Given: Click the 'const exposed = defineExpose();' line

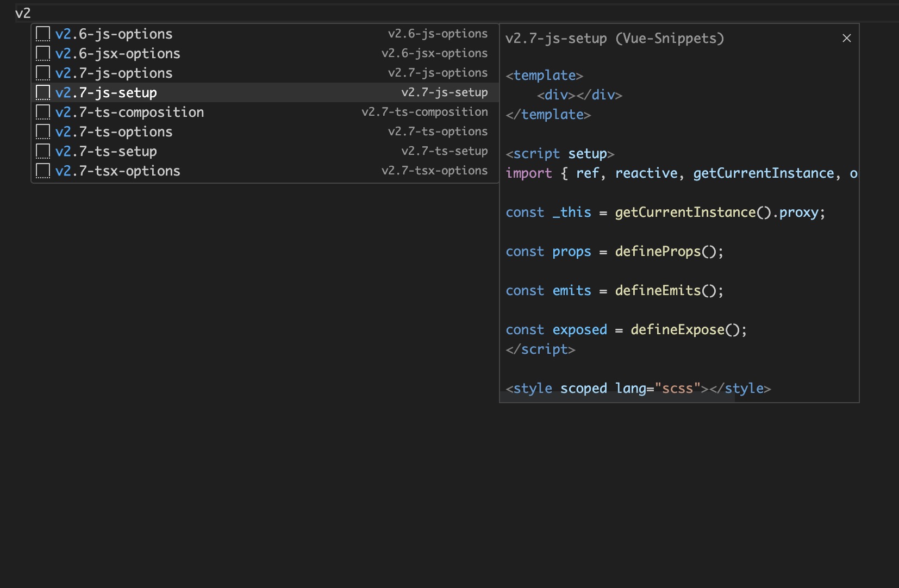Looking at the screenshot, I should coord(626,330).
